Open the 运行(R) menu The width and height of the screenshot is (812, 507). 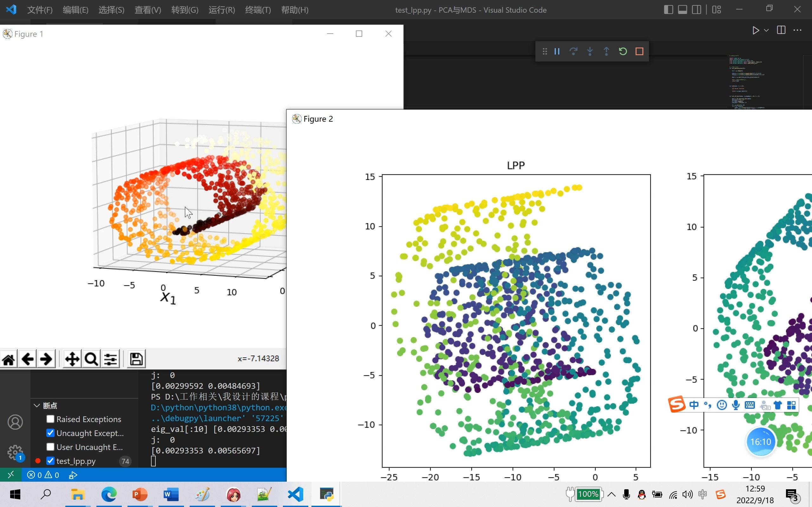pos(221,10)
